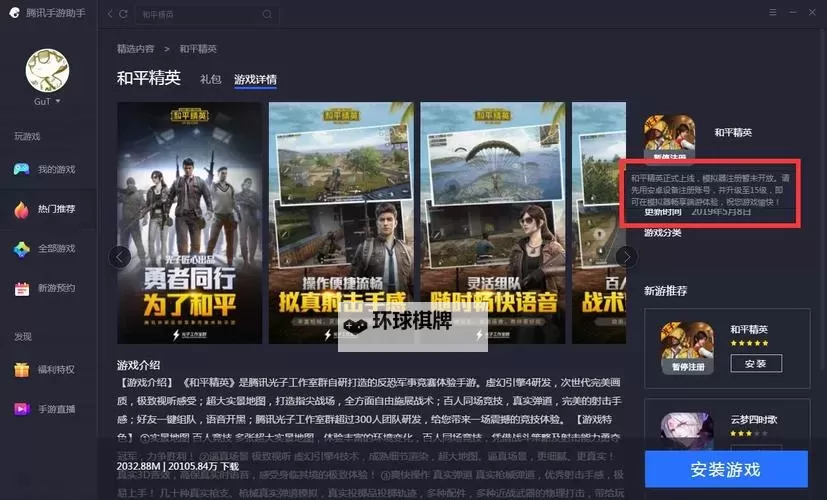Go back with the left arrow icon

110,14
